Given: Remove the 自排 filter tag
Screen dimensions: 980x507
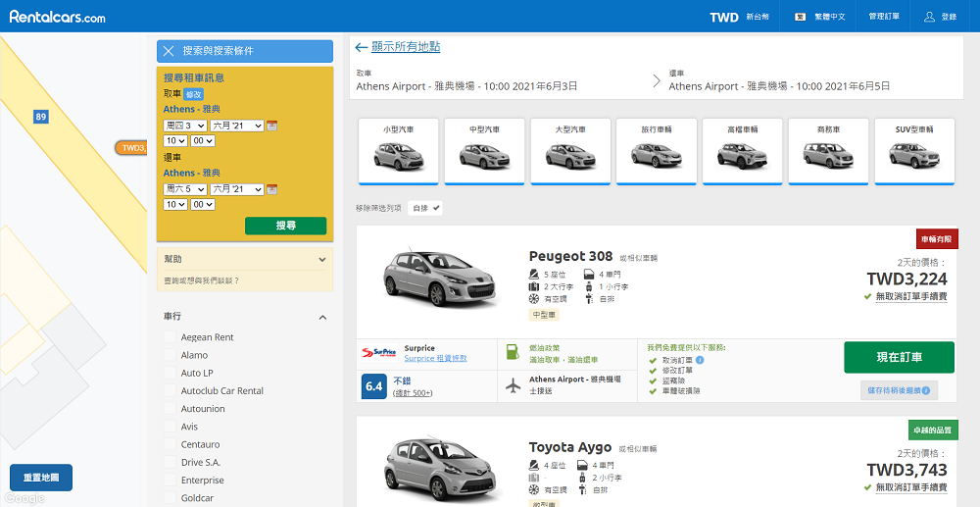Looking at the screenshot, I should (x=425, y=208).
